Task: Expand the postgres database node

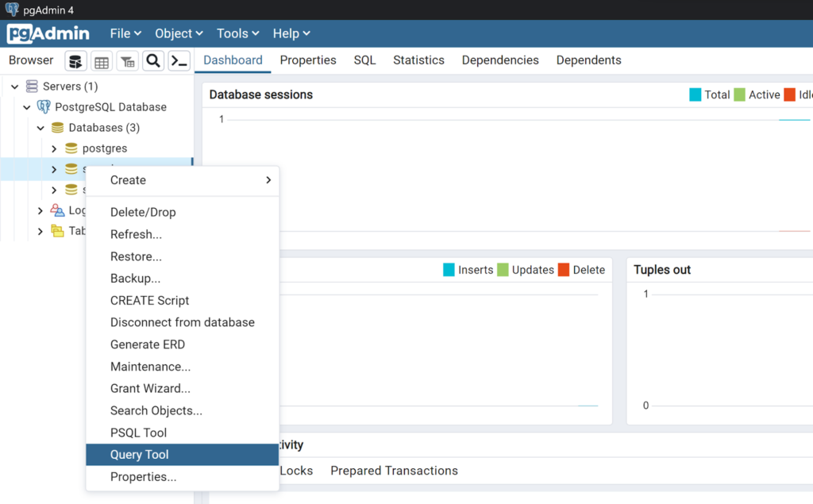Action: tap(54, 148)
